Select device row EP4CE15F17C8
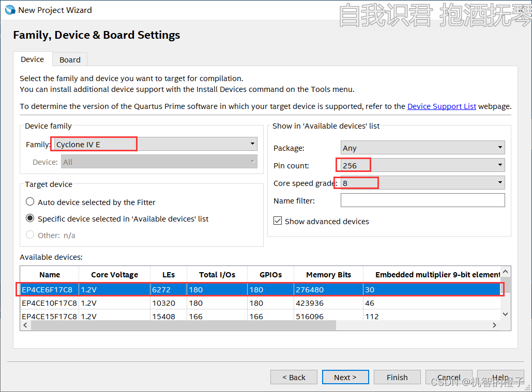Viewport: 532px width, 392px height. (x=260, y=316)
